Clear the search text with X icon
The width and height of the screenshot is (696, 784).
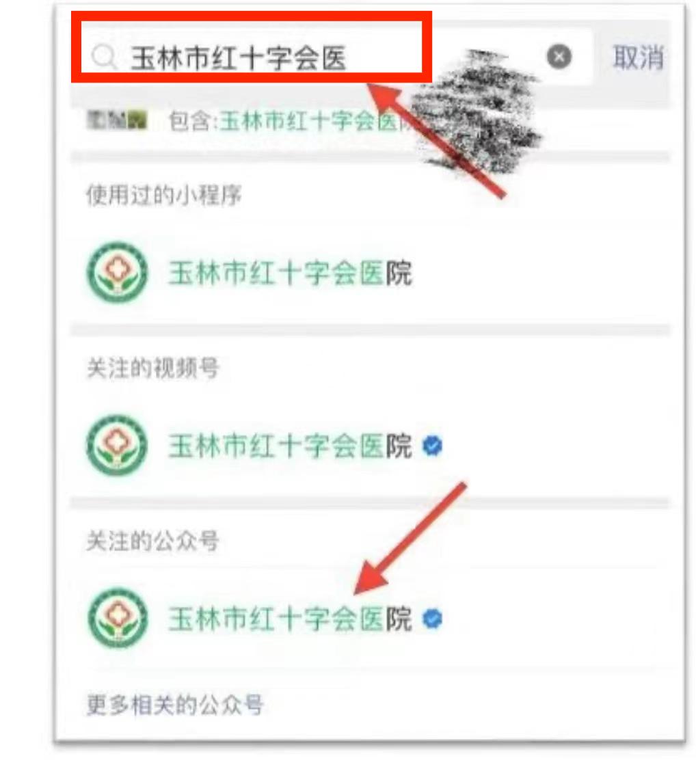[x=559, y=56]
